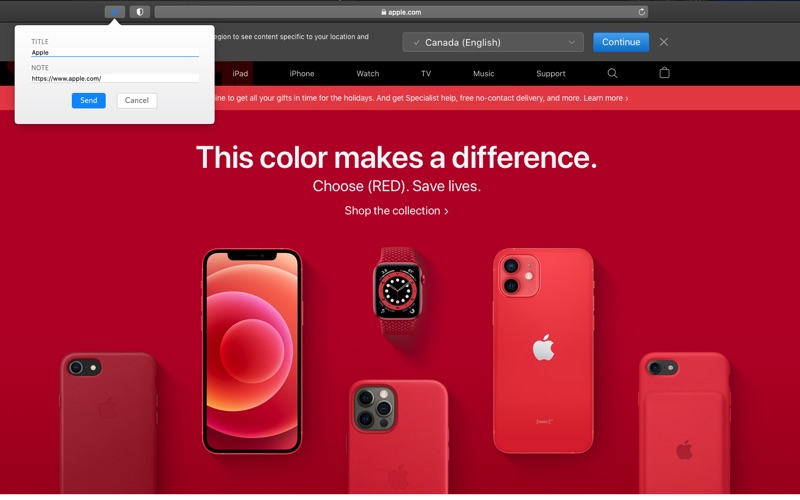
Task: Dismiss the region banner with X icon
Action: pos(664,42)
